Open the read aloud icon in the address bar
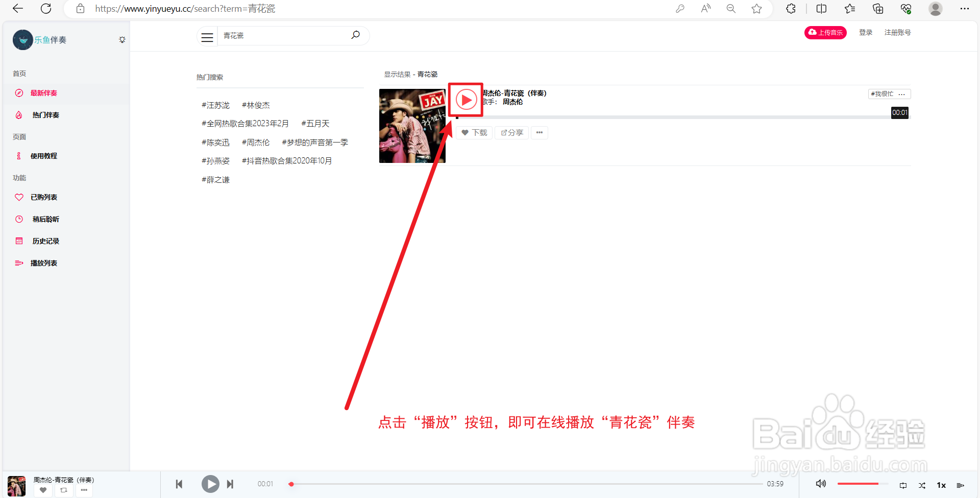The image size is (980, 498). tap(705, 9)
